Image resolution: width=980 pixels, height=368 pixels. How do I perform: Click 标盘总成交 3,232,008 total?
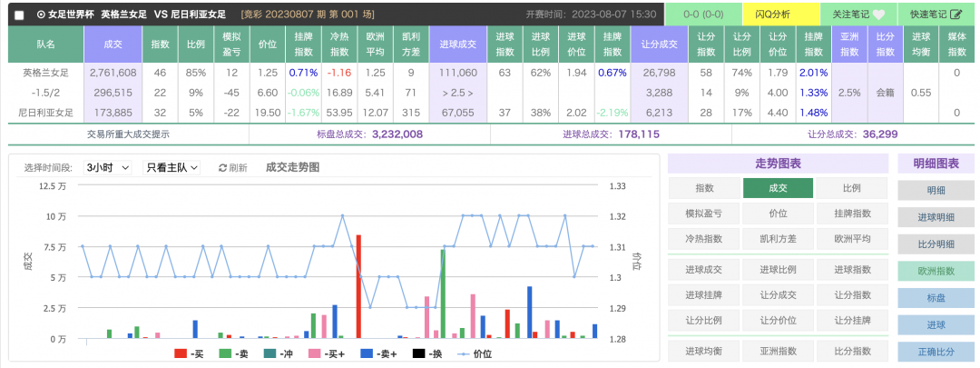point(370,134)
